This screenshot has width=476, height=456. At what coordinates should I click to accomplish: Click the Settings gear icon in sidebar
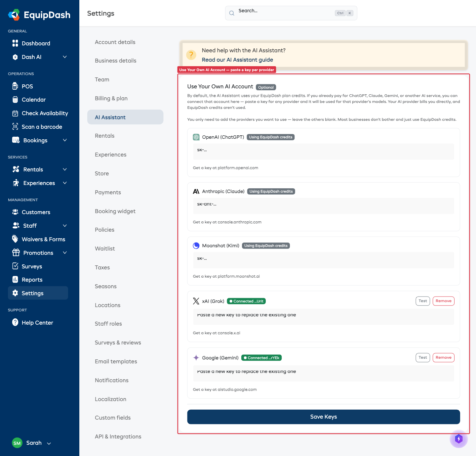click(x=15, y=293)
